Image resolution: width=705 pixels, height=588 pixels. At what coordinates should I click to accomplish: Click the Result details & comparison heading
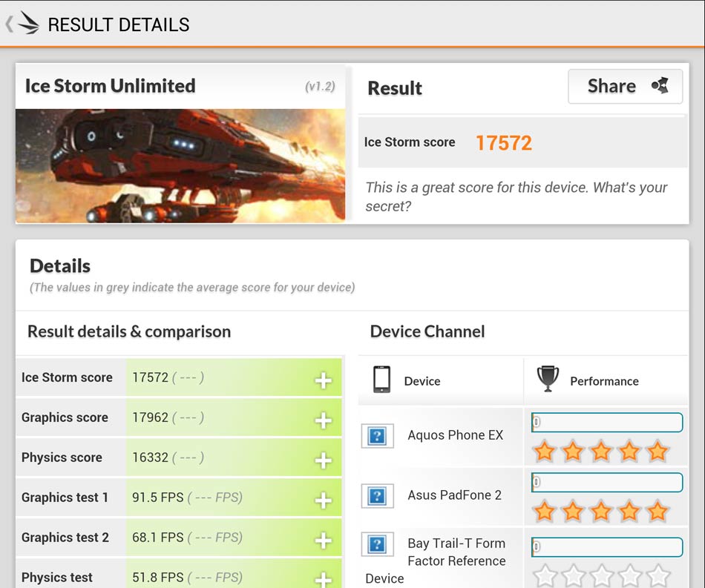click(x=129, y=331)
